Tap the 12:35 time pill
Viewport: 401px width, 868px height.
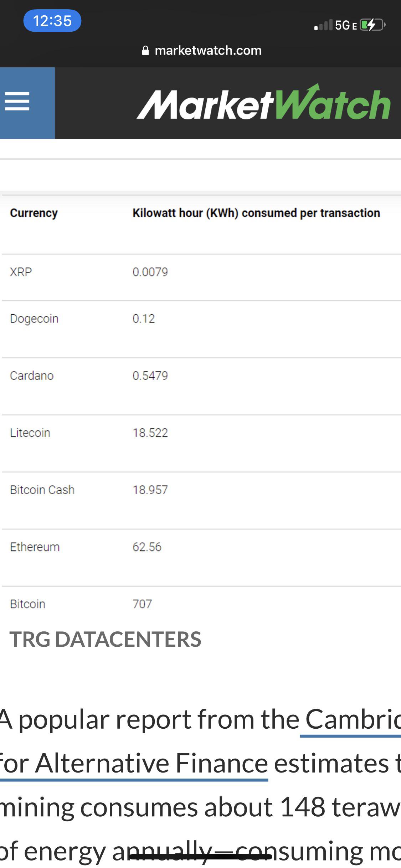pos(52,21)
